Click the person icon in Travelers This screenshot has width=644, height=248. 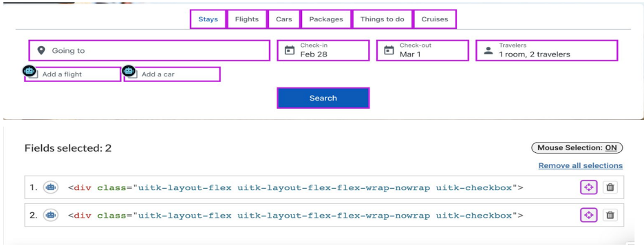489,50
